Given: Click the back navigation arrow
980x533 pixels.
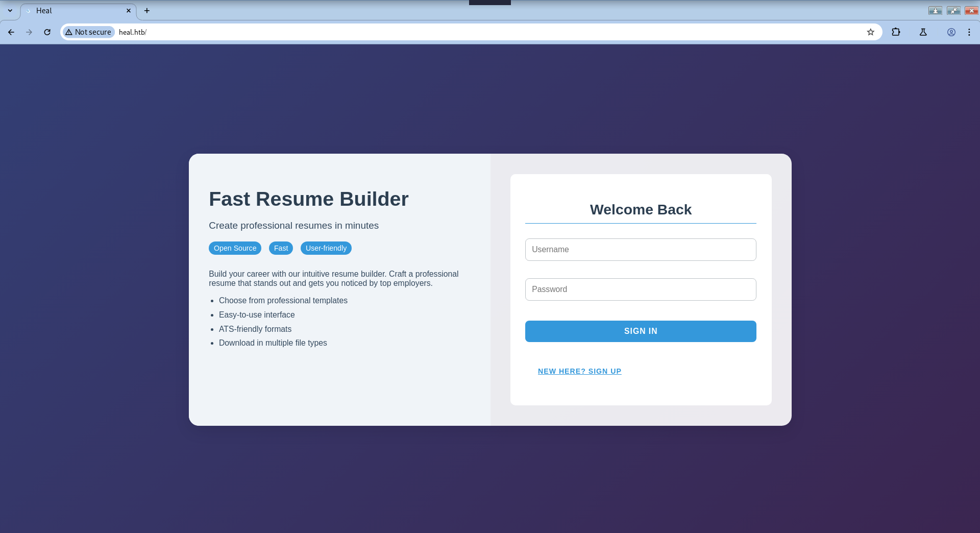Looking at the screenshot, I should (x=11, y=32).
